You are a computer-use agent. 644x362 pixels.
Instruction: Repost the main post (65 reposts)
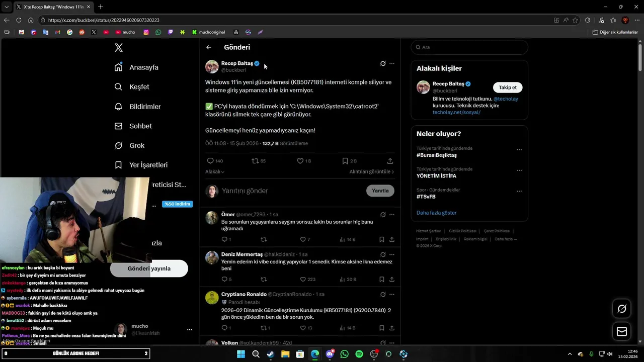coord(259,161)
